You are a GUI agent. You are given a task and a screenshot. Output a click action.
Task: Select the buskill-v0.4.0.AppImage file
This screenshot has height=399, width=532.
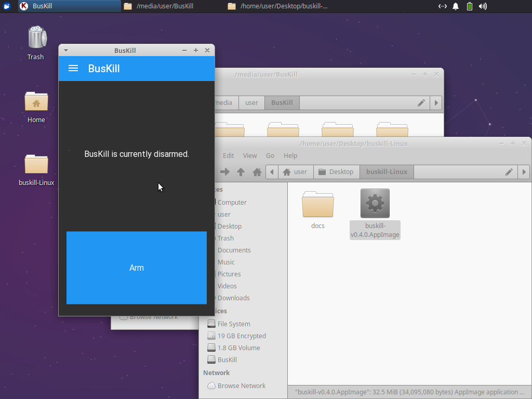tap(375, 214)
